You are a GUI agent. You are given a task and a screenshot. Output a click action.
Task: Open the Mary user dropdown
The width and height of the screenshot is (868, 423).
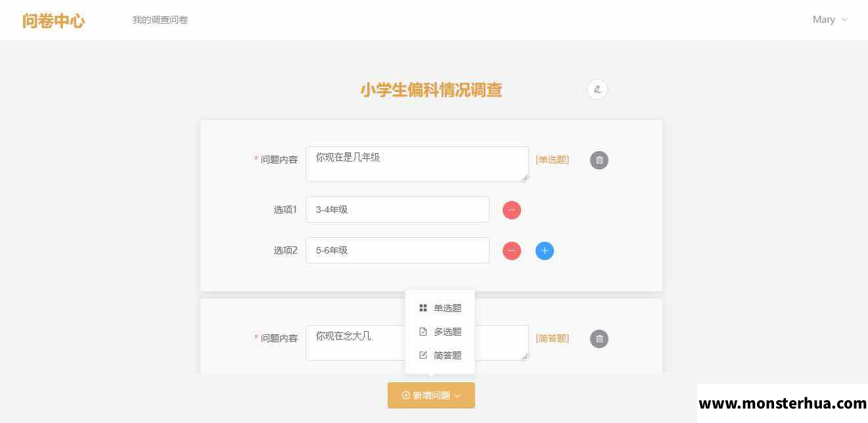coord(830,20)
